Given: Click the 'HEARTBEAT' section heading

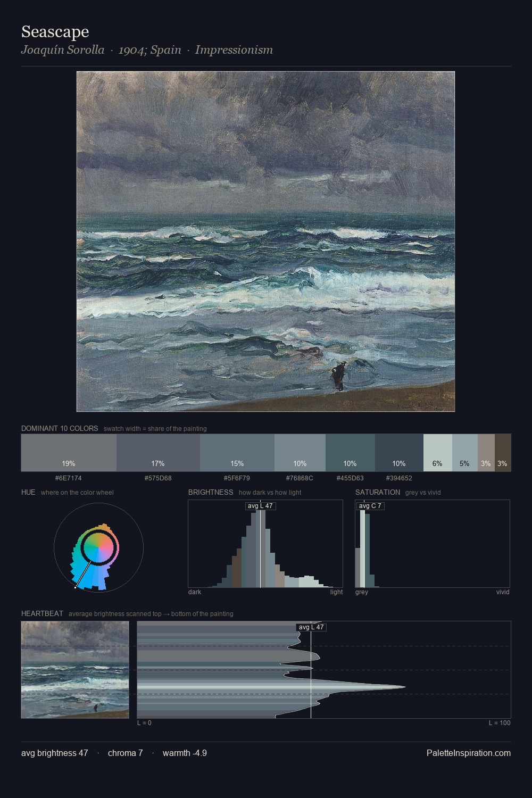Looking at the screenshot, I should 42,613.
